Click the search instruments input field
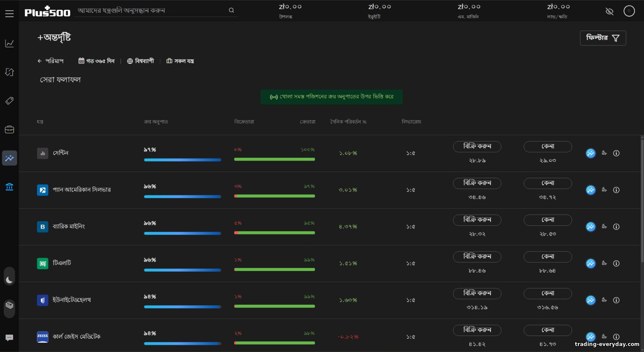 [152, 10]
